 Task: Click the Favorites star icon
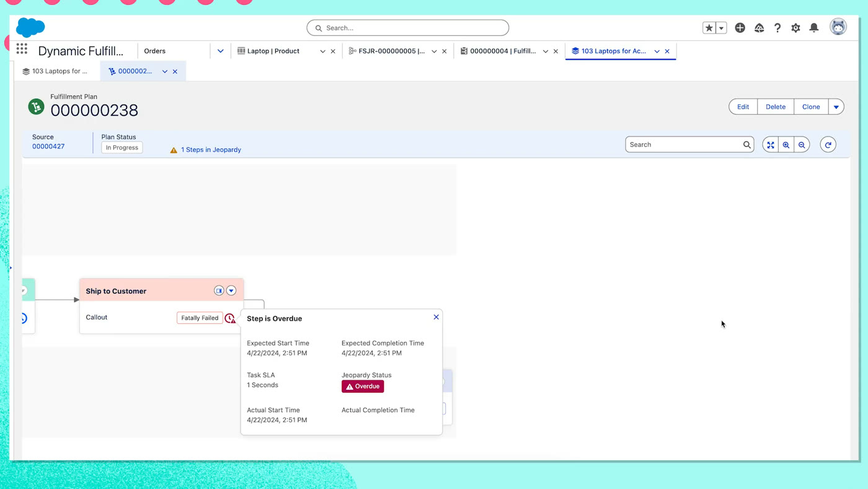[x=709, y=28]
